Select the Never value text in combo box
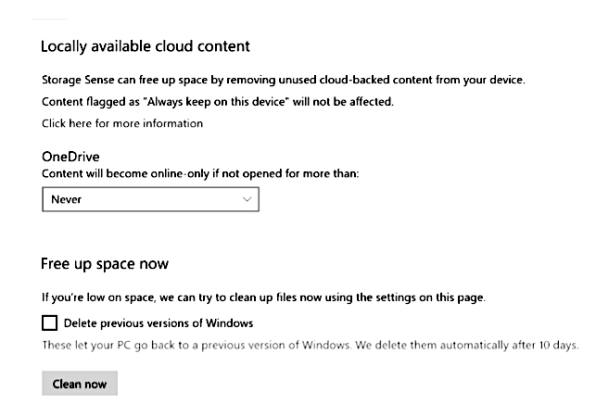This screenshot has width=596, height=417. 66,199
